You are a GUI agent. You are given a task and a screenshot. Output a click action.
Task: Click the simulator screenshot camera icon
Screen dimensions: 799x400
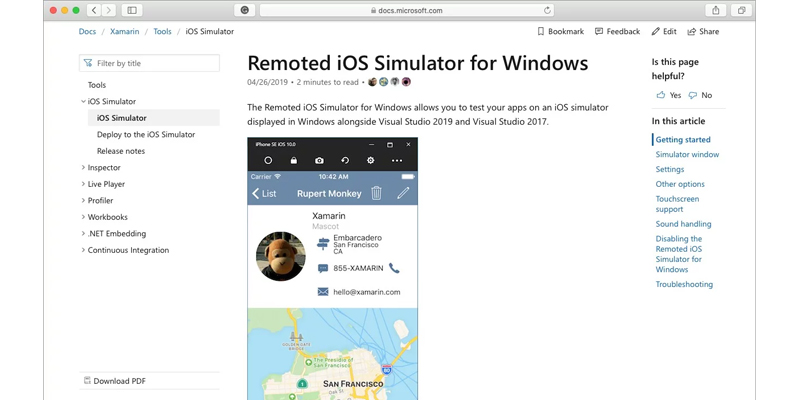319,160
